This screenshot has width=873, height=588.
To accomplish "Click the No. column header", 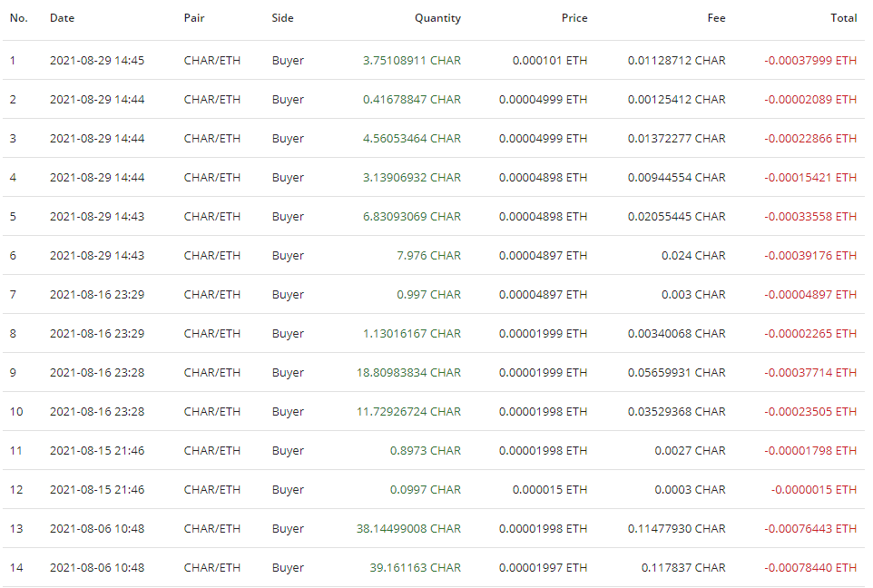I will pos(18,18).
